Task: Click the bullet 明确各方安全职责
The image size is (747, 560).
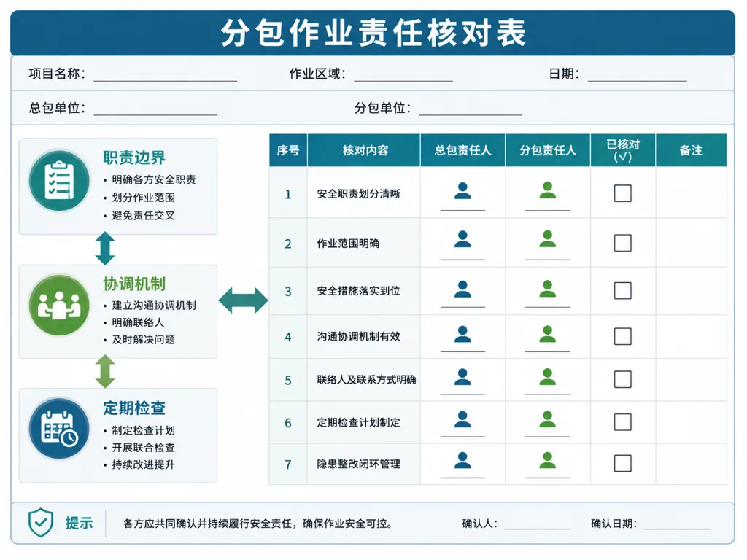Action: pos(154,179)
